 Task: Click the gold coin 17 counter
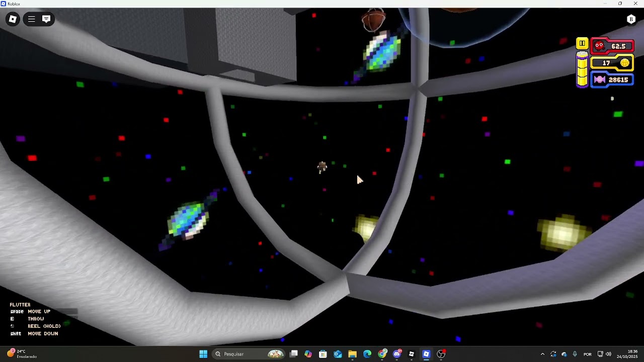(x=612, y=63)
